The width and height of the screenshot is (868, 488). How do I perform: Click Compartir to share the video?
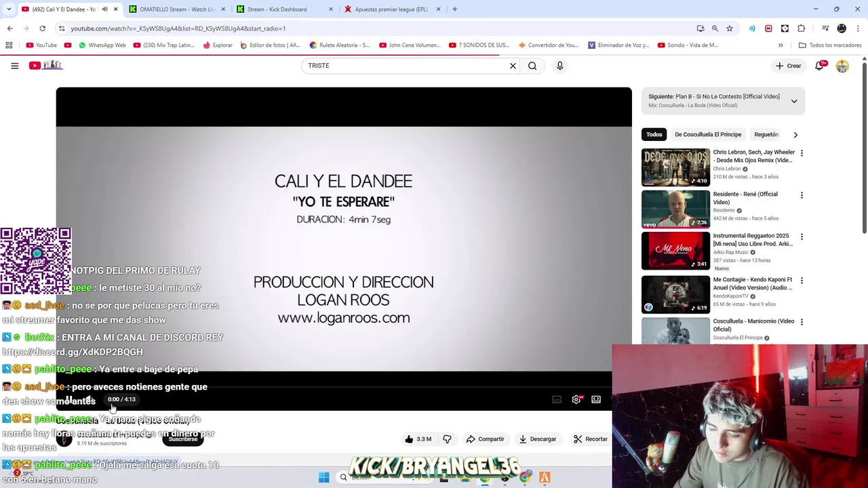(x=485, y=439)
